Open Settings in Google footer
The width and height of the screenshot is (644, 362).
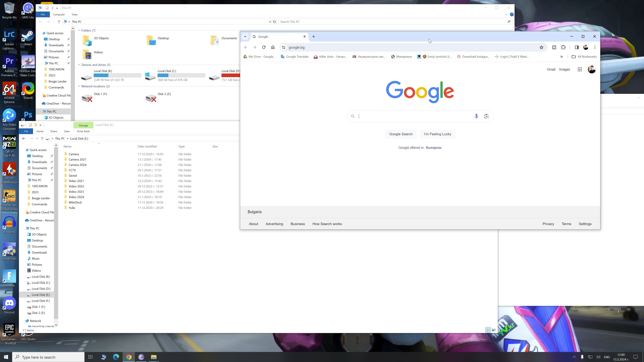coord(585,224)
